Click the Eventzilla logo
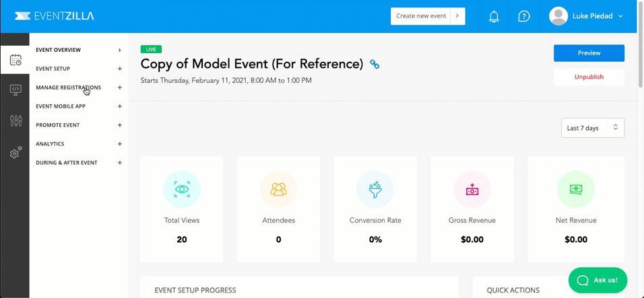This screenshot has width=644, height=298. (55, 16)
